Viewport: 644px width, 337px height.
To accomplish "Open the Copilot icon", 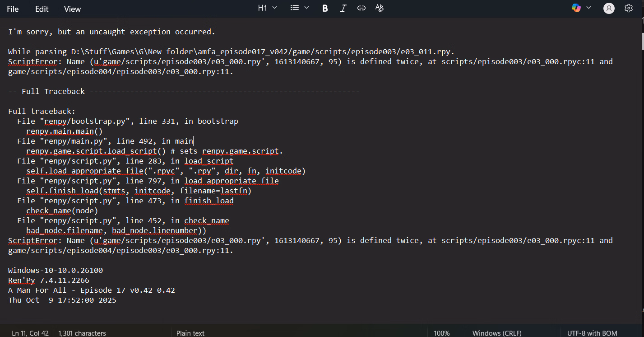I will coord(576,8).
